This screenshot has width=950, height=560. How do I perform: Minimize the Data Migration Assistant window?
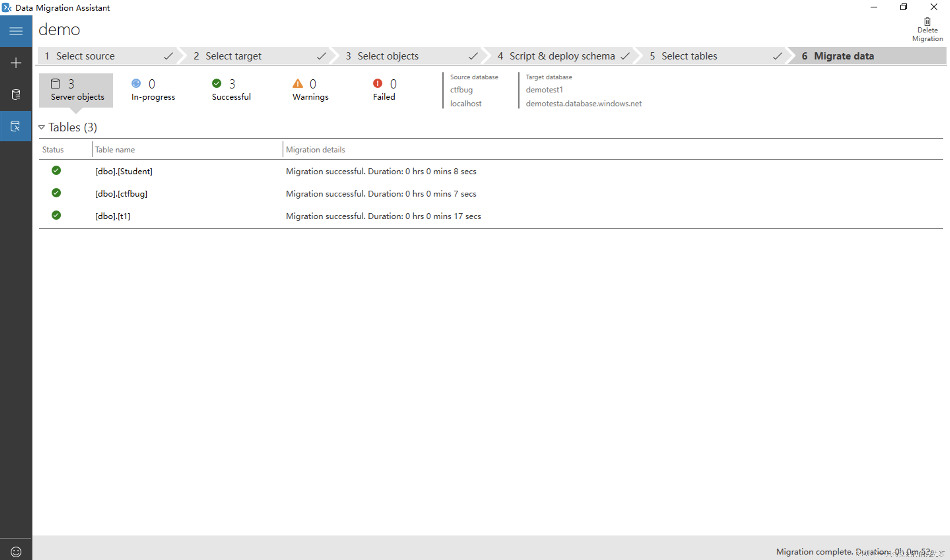(x=874, y=7)
